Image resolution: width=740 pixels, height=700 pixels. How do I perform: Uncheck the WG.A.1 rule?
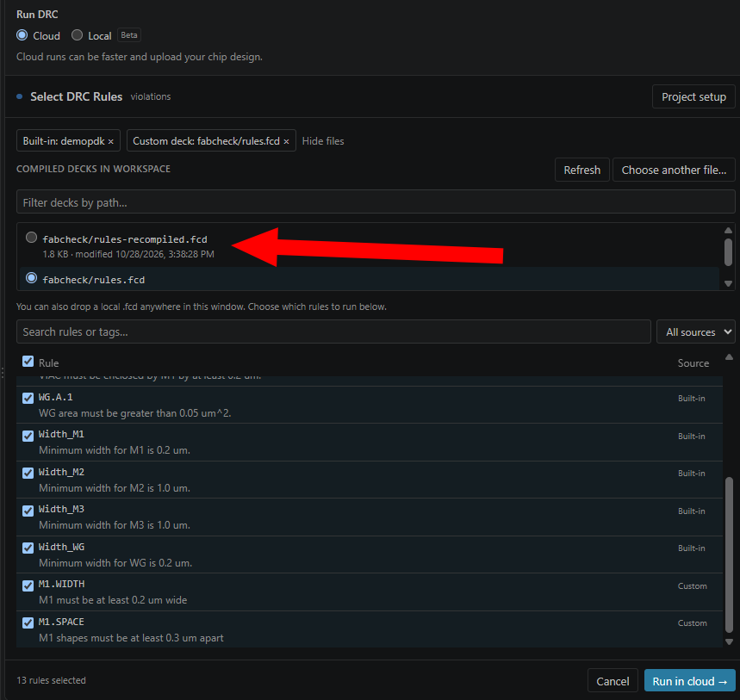[x=28, y=398]
